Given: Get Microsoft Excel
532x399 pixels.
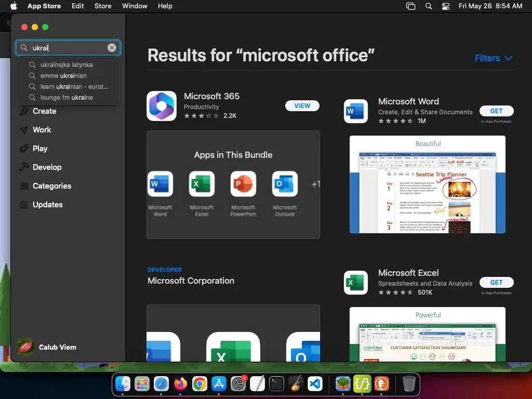Looking at the screenshot, I should [x=496, y=282].
